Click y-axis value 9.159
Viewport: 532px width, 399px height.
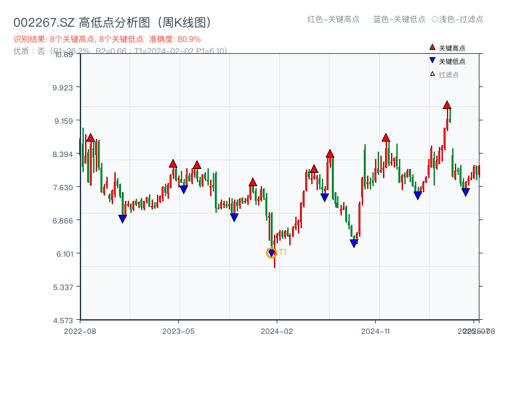click(63, 121)
